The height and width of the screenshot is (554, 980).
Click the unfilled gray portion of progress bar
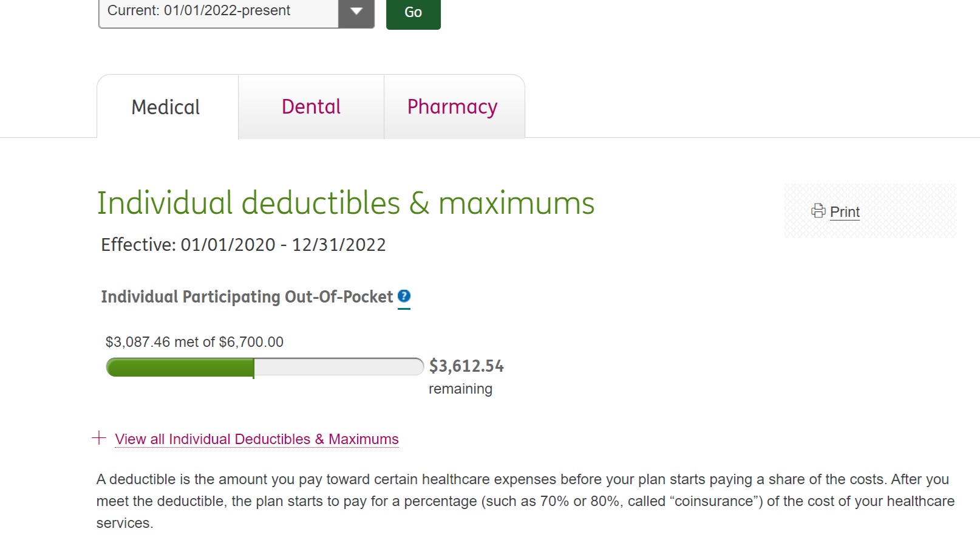(338, 367)
